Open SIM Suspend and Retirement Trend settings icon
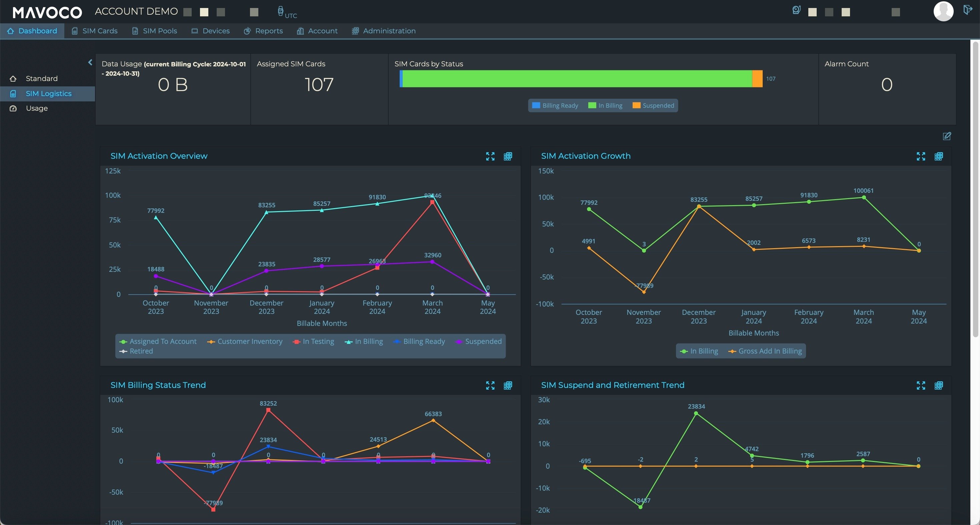980x525 pixels. [939, 385]
